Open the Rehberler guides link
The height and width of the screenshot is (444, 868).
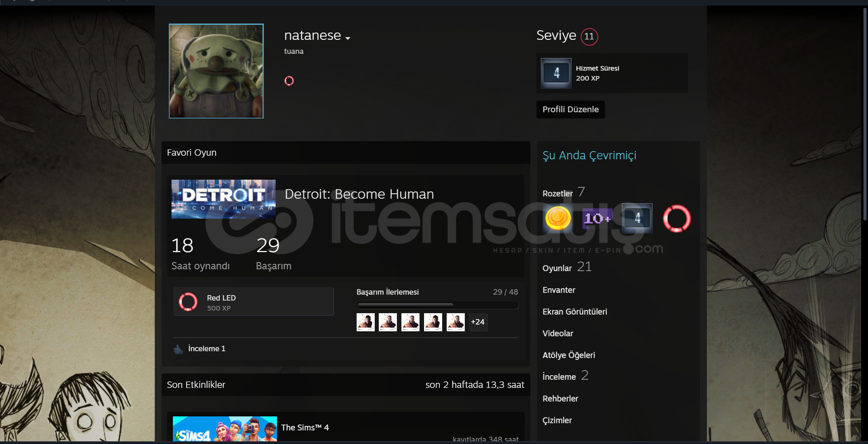(x=560, y=399)
